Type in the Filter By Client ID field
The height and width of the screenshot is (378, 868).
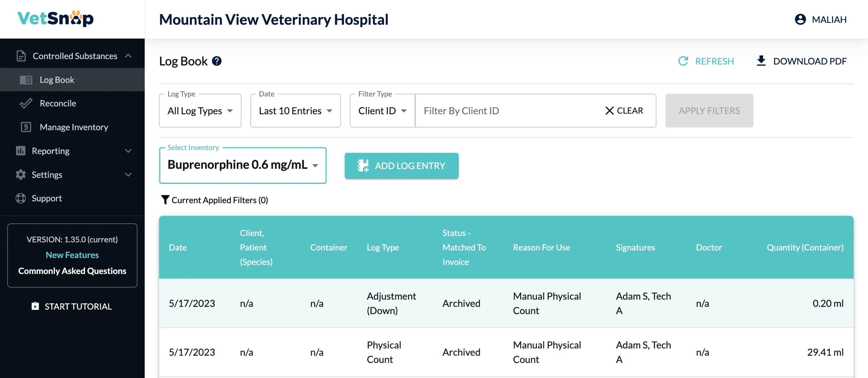(506, 111)
